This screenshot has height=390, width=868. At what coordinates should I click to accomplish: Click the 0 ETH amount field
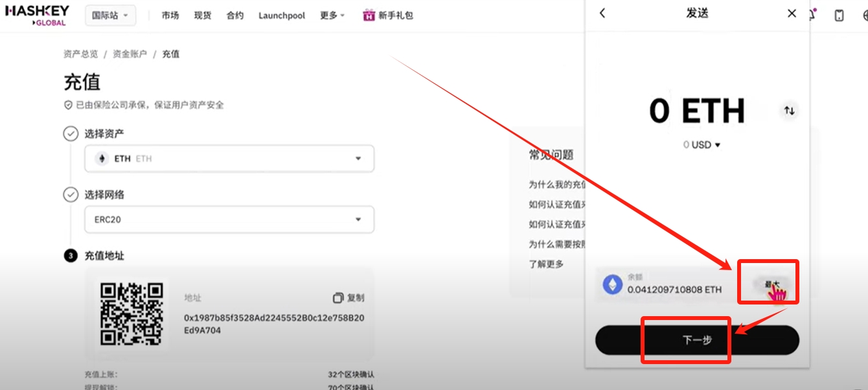697,111
